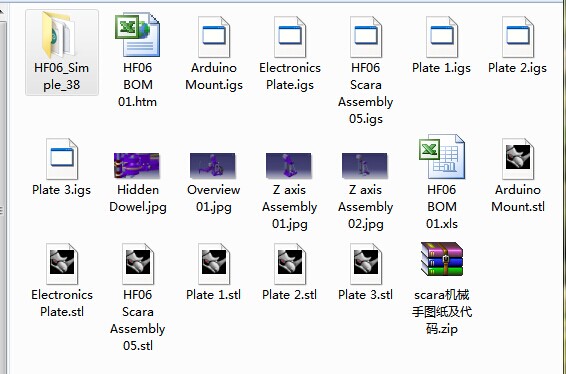Click the Overview 01.jpg thumbnail
Image resolution: width=566 pixels, height=374 pixels.
tap(213, 166)
